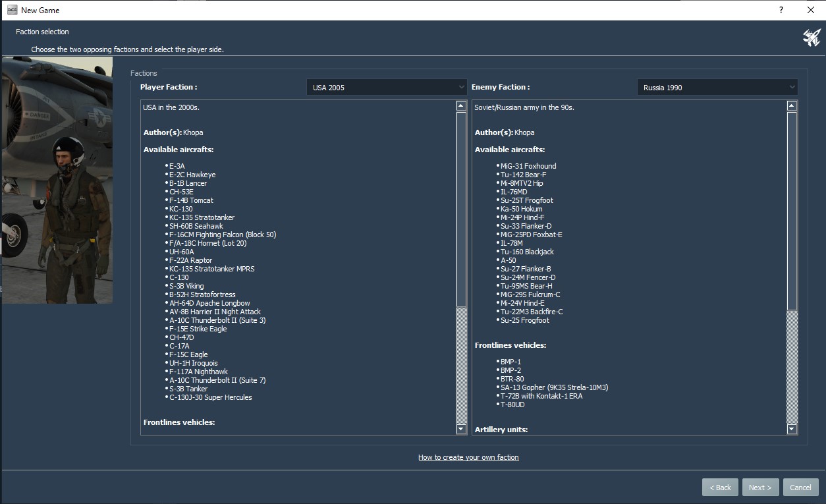826x504 pixels.
Task: Click 'A-10C Thunderbolt II (Suite 7)' entry
Action: pyautogui.click(x=217, y=380)
